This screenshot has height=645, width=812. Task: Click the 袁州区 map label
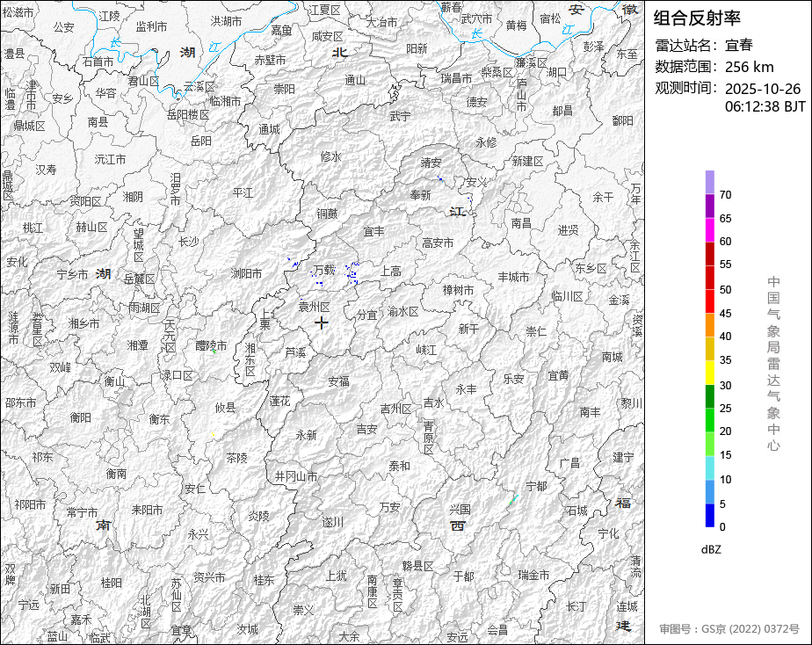pyautogui.click(x=314, y=307)
